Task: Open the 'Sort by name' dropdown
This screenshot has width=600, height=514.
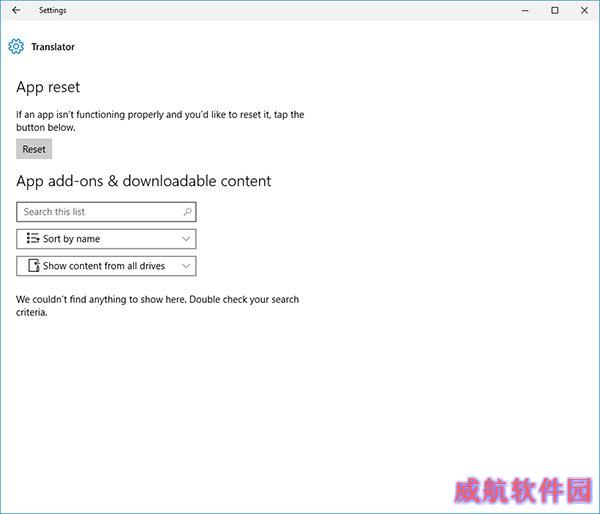Action: [106, 239]
